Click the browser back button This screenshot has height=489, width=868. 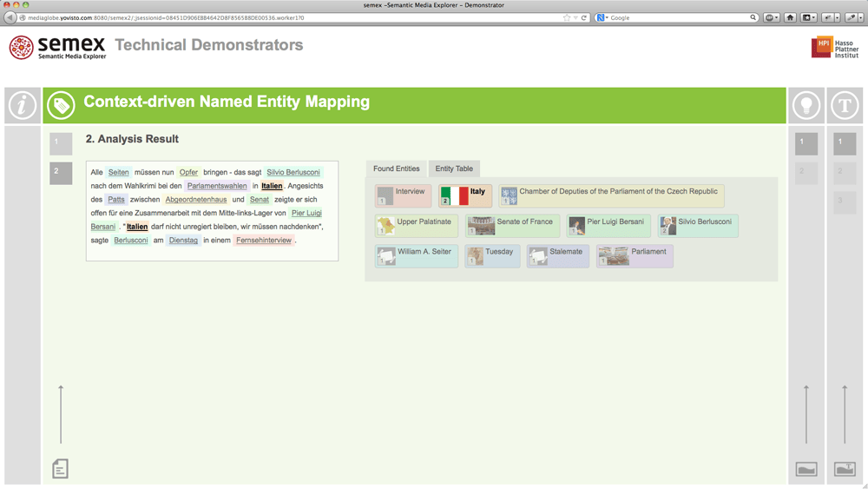[x=10, y=17]
